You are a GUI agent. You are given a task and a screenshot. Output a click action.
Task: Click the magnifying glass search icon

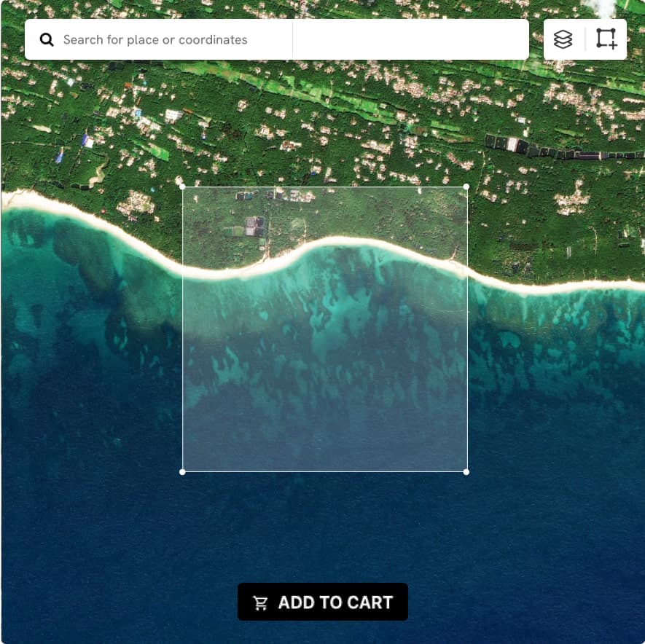[47, 40]
